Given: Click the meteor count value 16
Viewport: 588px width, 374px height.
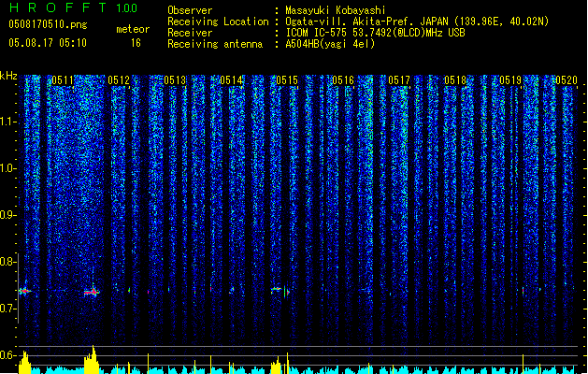Looking at the screenshot, I should (x=136, y=43).
